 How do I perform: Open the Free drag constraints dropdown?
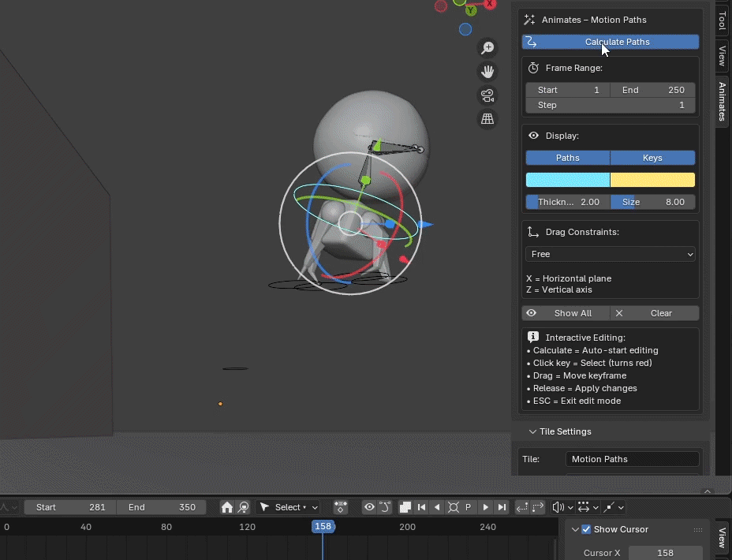click(611, 254)
